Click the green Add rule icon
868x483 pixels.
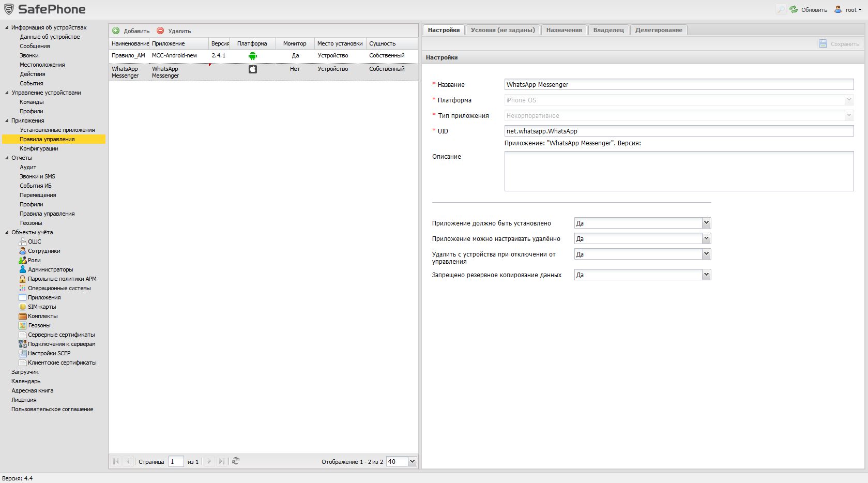(116, 31)
